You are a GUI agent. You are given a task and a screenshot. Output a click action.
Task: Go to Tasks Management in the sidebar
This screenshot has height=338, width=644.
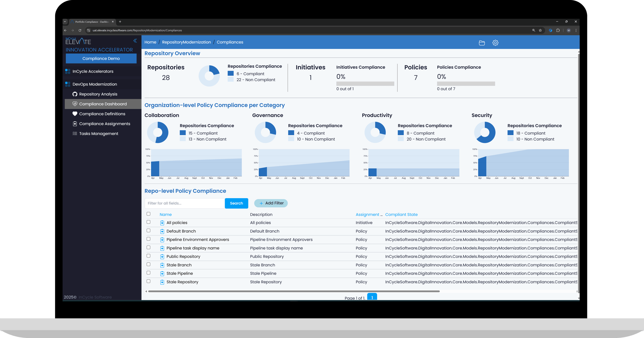pos(99,134)
